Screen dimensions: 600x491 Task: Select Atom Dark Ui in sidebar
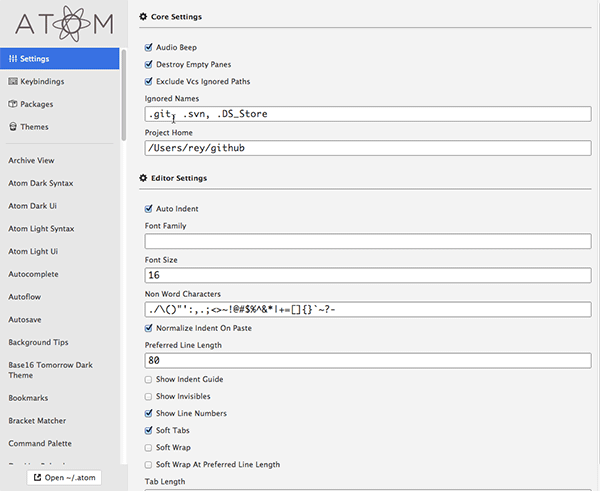coord(33,206)
